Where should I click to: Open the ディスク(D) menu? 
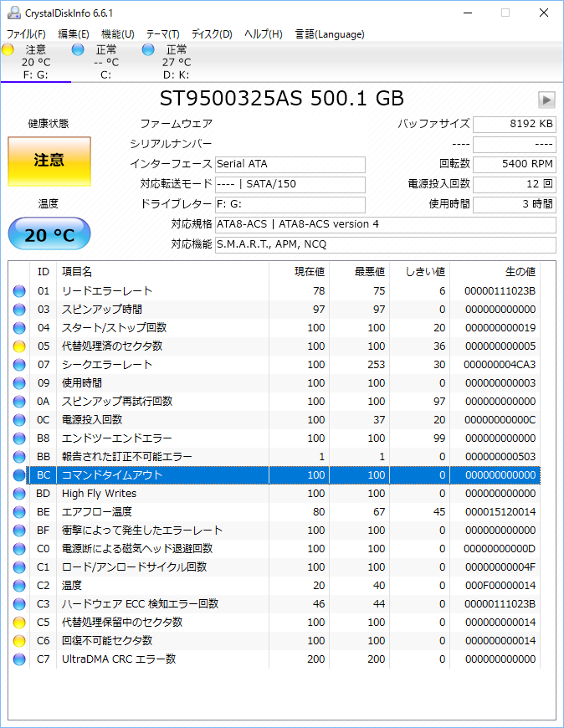(212, 34)
